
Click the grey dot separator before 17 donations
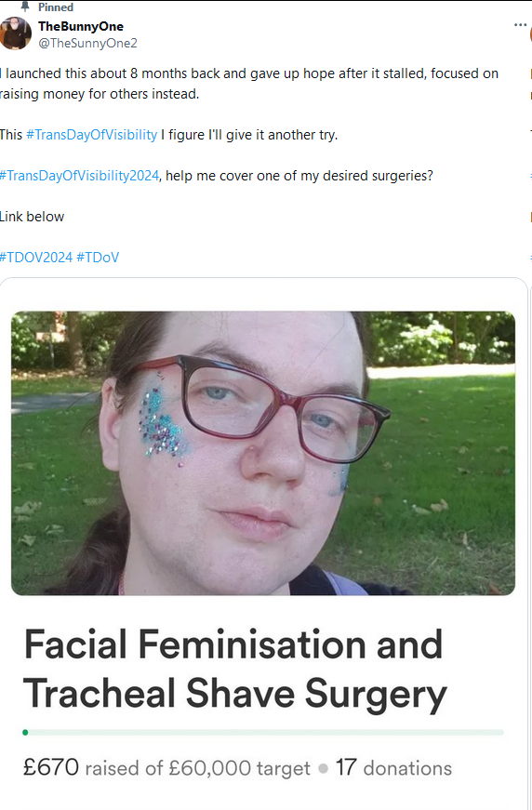click(x=324, y=769)
